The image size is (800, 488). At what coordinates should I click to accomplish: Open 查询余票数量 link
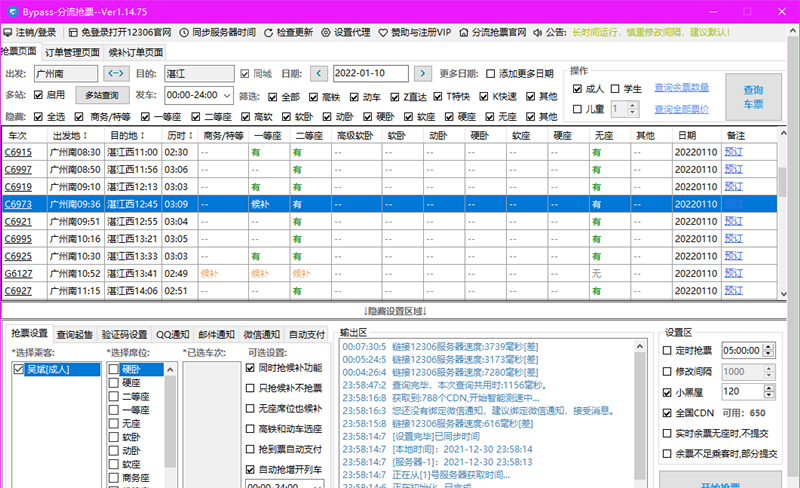click(x=682, y=88)
